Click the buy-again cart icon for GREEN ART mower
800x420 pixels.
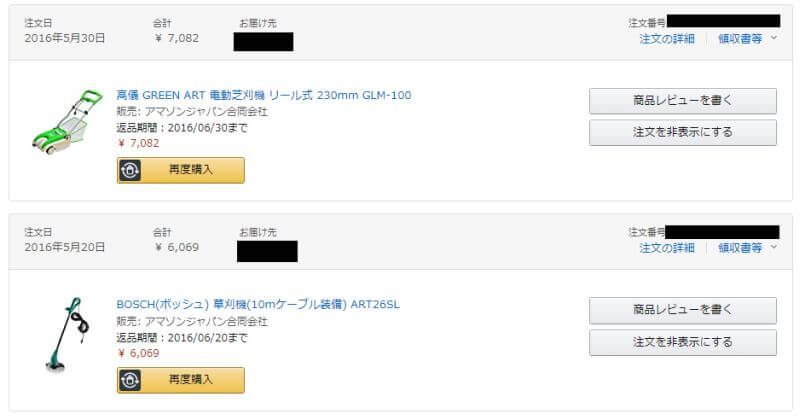tap(130, 170)
